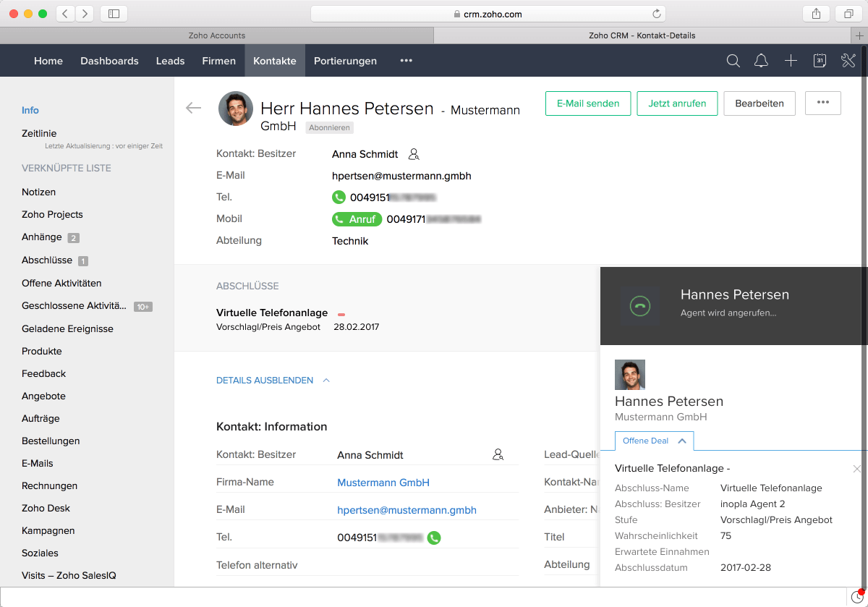The image size is (868, 607).
Task: Open the Dashboards tab
Action: [x=109, y=61]
